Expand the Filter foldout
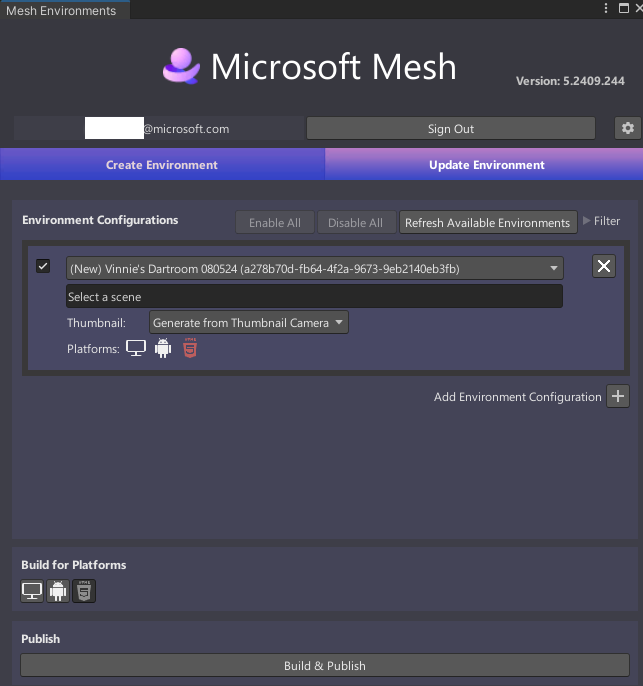Image resolution: width=643 pixels, height=686 pixels. [602, 221]
